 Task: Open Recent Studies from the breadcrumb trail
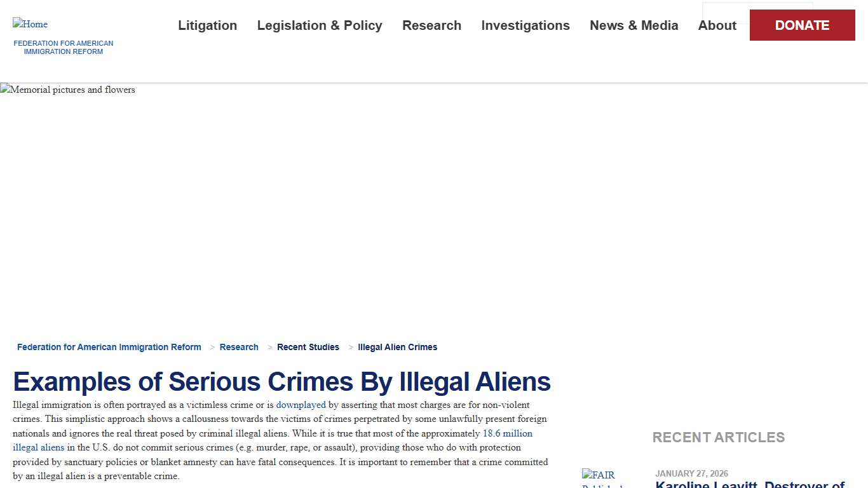click(308, 347)
